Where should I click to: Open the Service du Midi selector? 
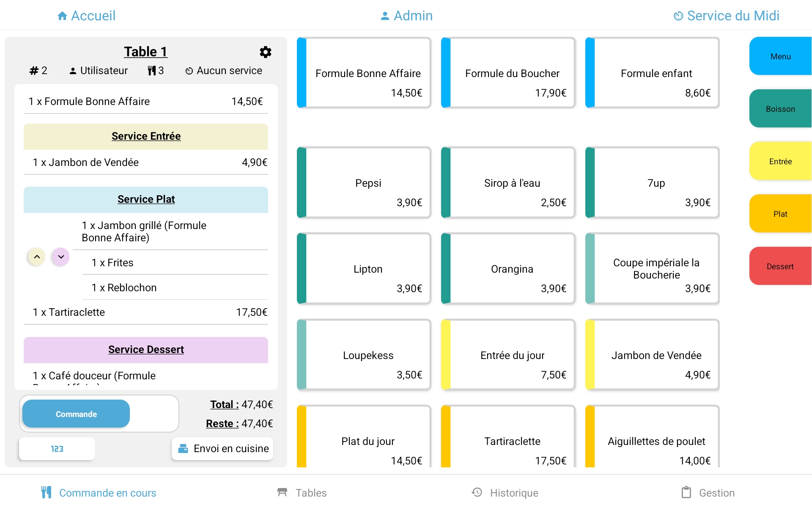point(726,15)
